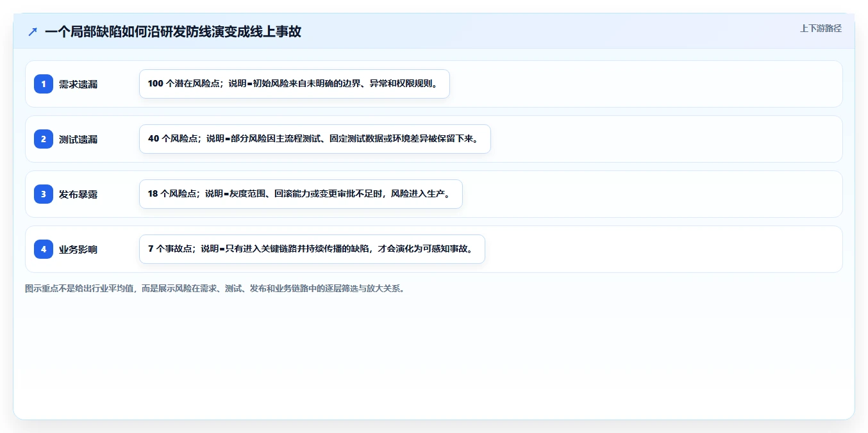The height and width of the screenshot is (433, 868).
Task: Click the step 2 number badge
Action: point(44,139)
